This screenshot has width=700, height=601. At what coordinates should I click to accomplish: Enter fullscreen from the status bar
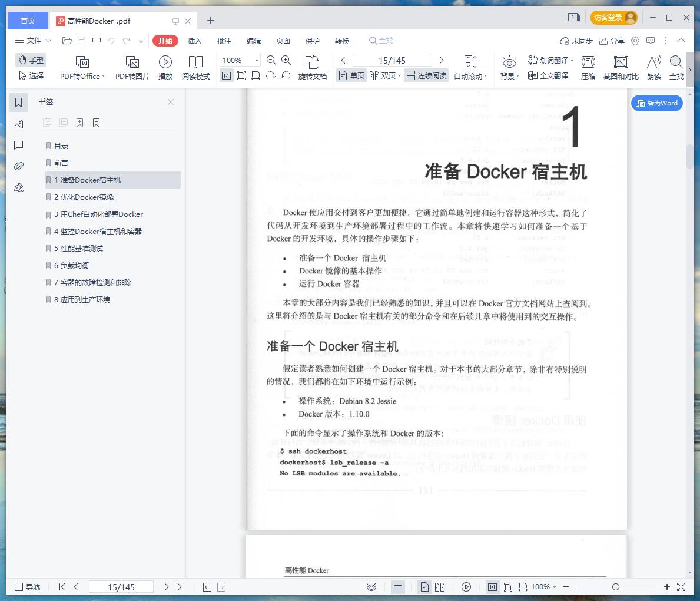pos(681,587)
